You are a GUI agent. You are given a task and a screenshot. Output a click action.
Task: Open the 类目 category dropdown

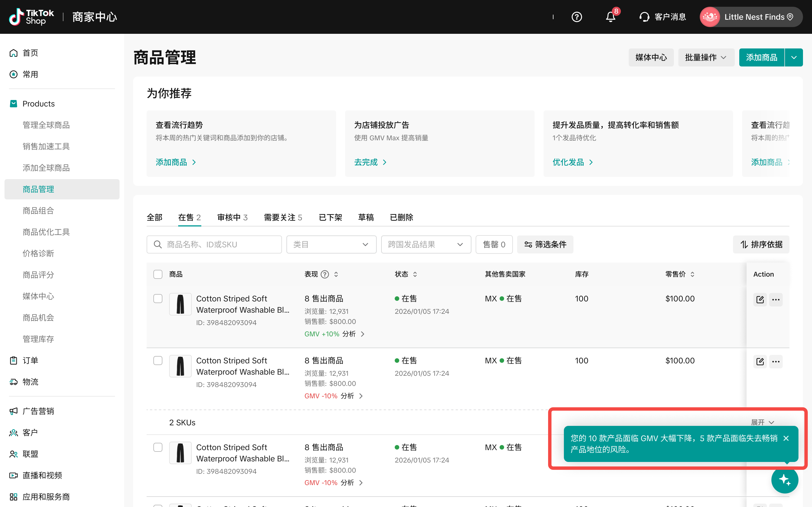pos(331,244)
